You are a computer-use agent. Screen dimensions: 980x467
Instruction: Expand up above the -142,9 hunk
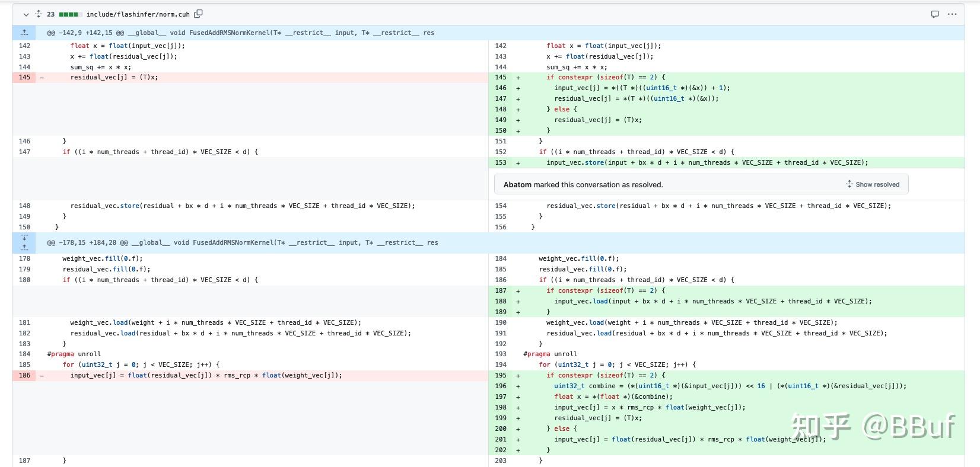24,33
